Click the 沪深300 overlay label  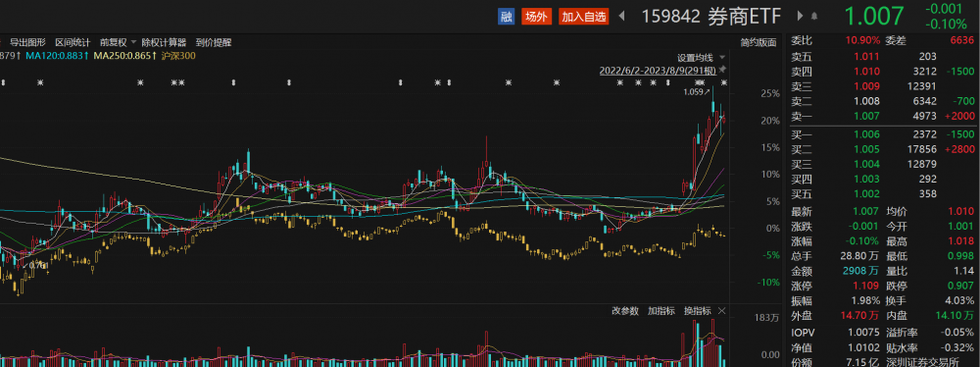(178, 56)
